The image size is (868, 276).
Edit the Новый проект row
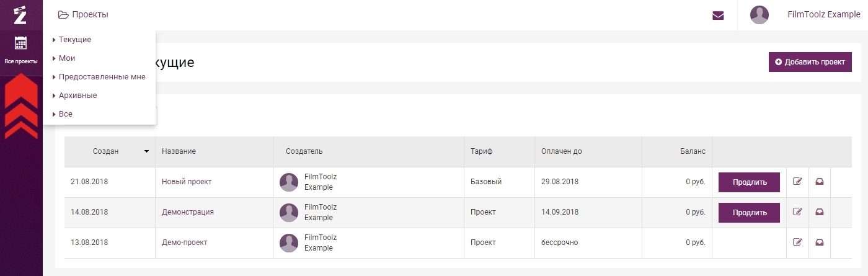point(797,182)
